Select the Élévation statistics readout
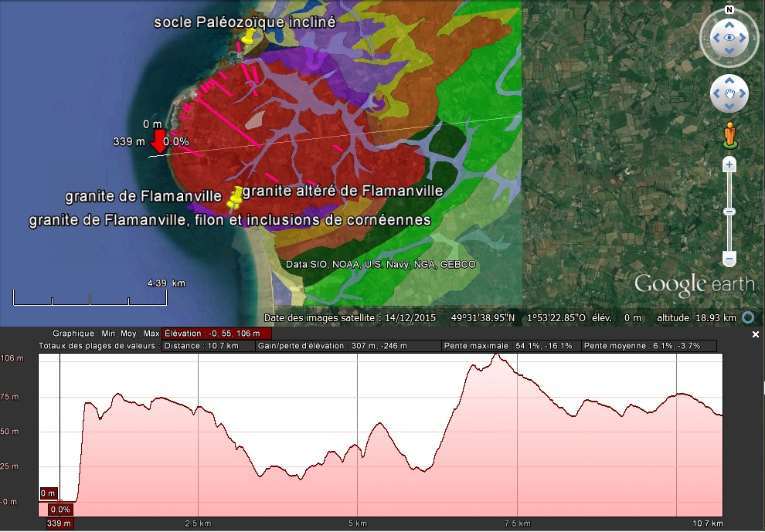This screenshot has width=765, height=532. coord(216,334)
